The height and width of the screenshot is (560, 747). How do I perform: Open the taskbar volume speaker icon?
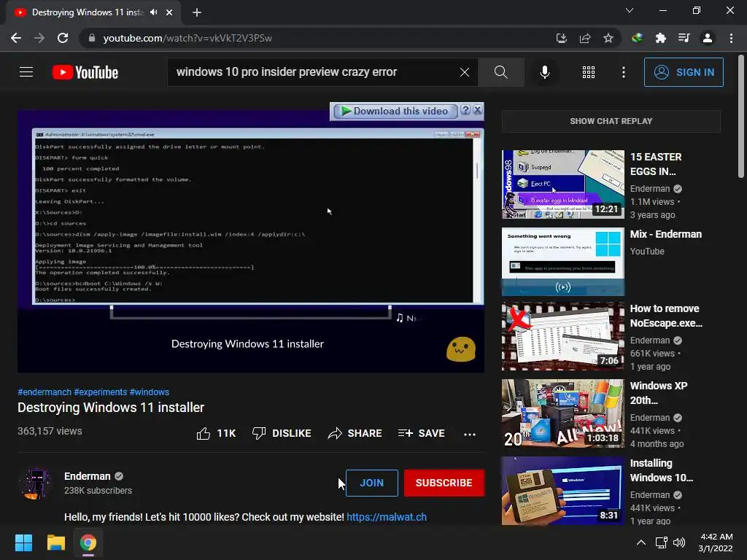tap(679, 542)
